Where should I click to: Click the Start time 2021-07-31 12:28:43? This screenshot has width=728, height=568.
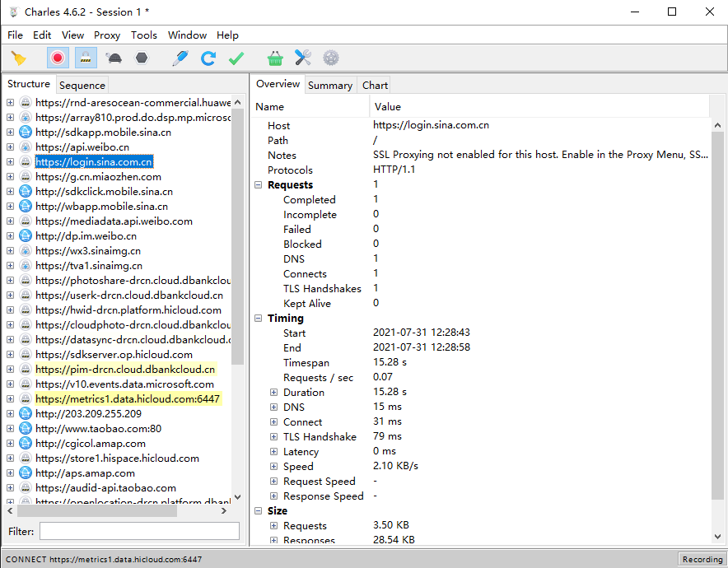pos(422,333)
